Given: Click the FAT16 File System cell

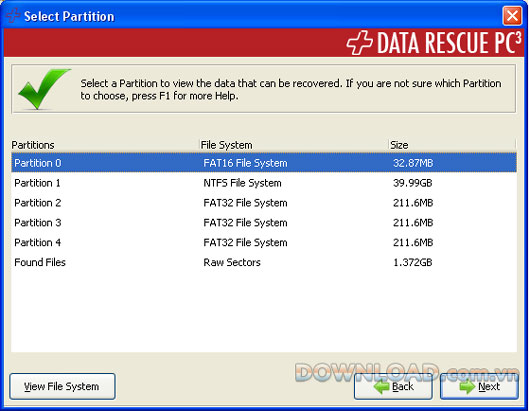Looking at the screenshot, I should tap(245, 163).
